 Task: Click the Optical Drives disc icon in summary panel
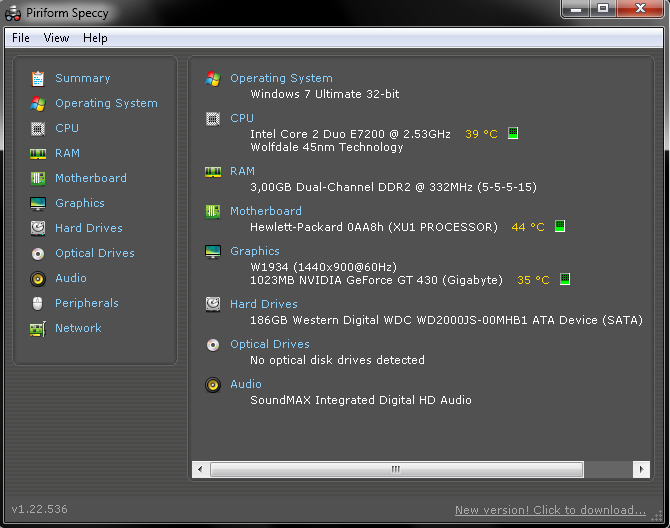point(213,345)
